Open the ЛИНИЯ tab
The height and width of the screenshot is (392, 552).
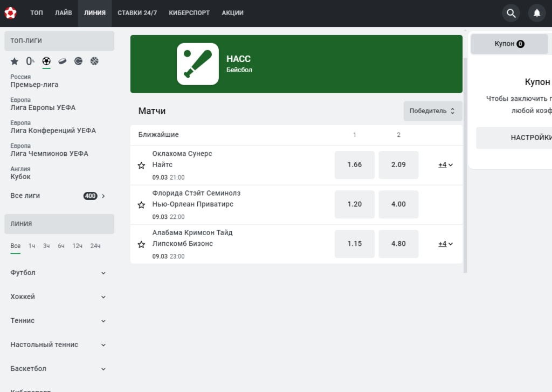pos(95,13)
